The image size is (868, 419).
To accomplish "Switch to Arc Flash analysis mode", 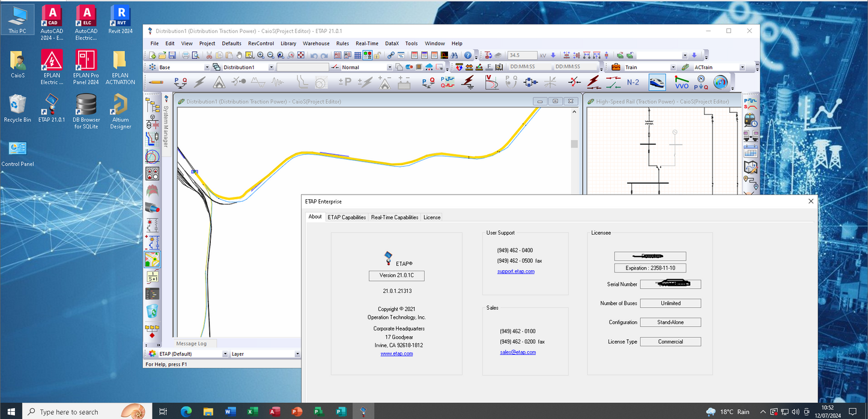I will (219, 82).
